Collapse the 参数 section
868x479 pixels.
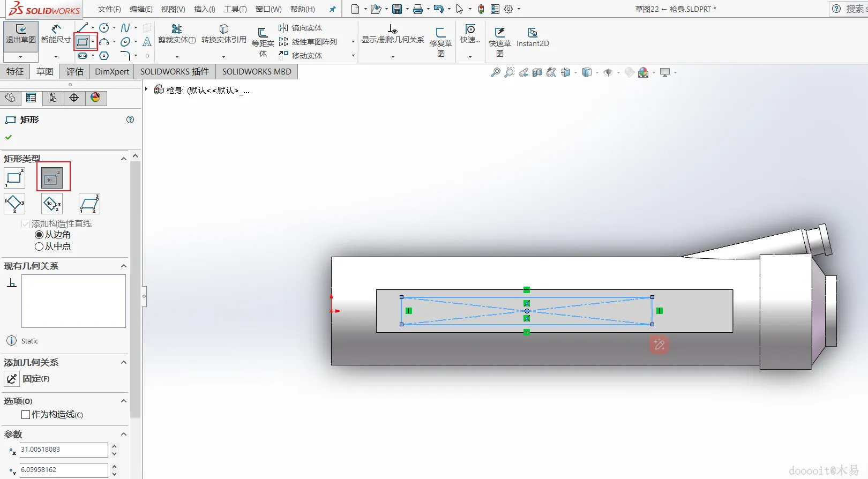tap(124, 434)
